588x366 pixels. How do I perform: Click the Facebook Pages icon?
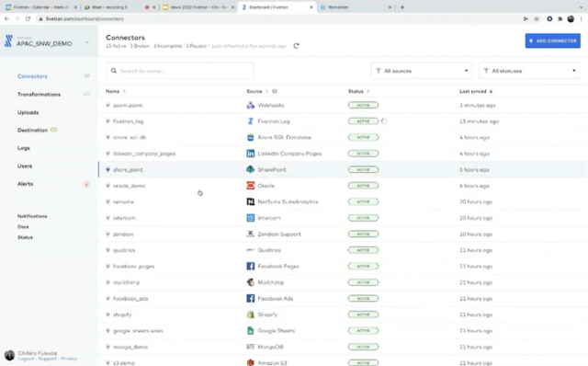(x=250, y=266)
